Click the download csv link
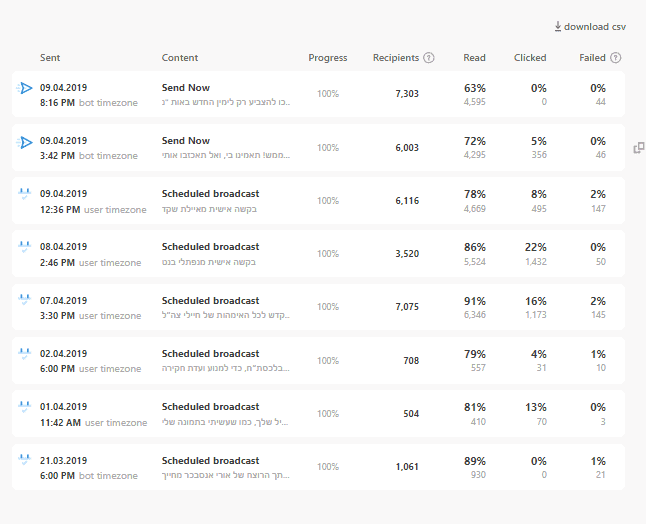Image resolution: width=646 pixels, height=524 pixels. click(595, 27)
